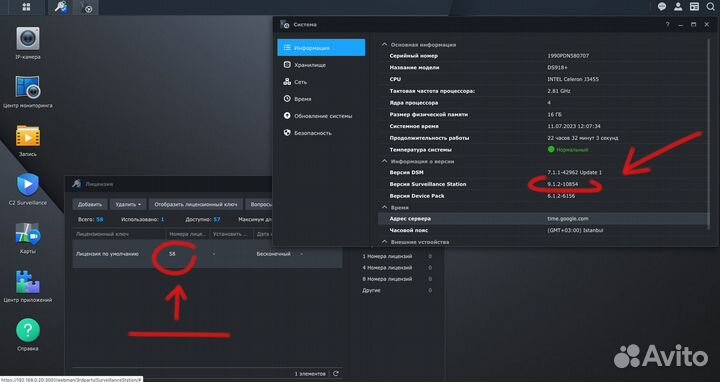Select the Информация tab in Система

[x=321, y=47]
